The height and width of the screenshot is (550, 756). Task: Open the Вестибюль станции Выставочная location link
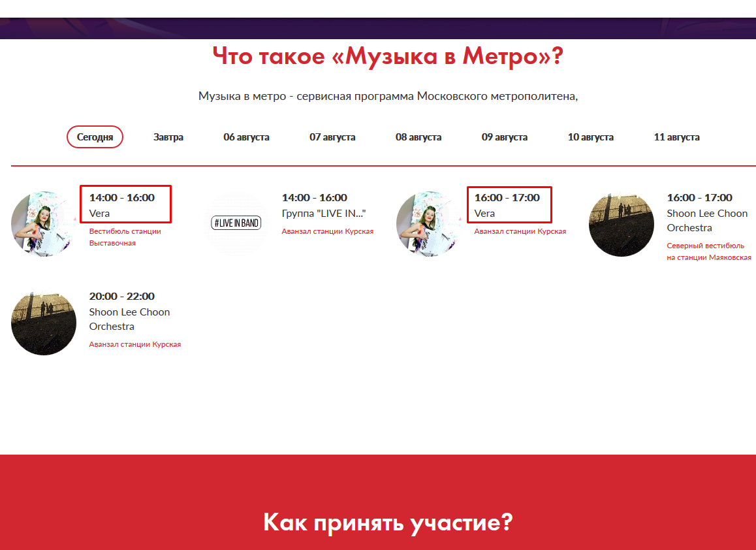[x=125, y=237]
